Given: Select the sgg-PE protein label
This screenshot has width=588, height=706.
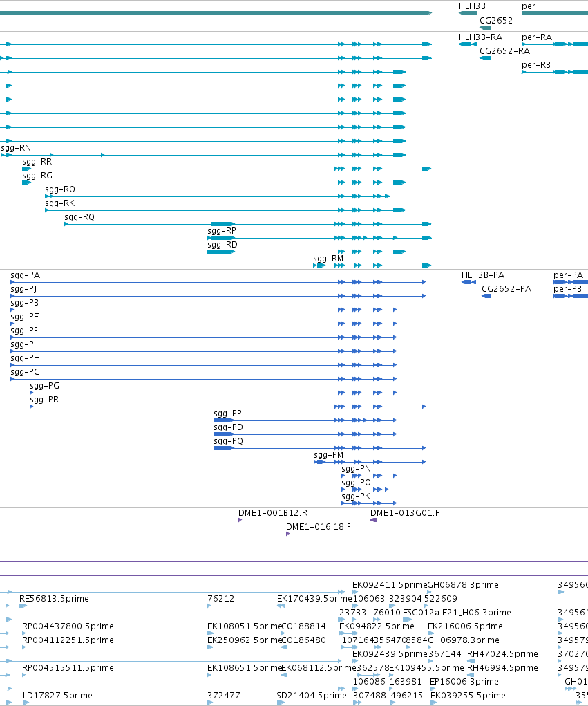Looking at the screenshot, I should point(25,317).
